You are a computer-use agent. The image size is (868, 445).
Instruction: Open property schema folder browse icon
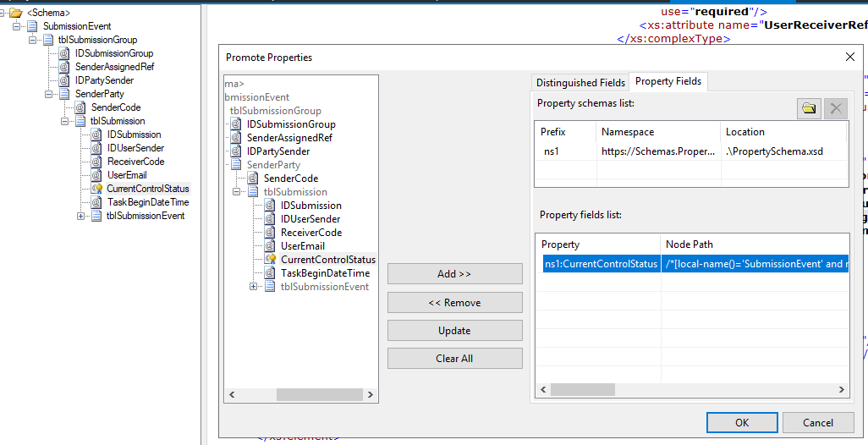pyautogui.click(x=809, y=108)
